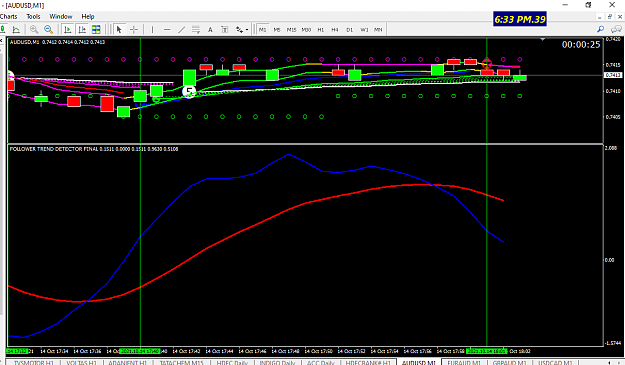Click the 0.7413 current price label
Viewport: 625px width, 365px height.
(613, 75)
